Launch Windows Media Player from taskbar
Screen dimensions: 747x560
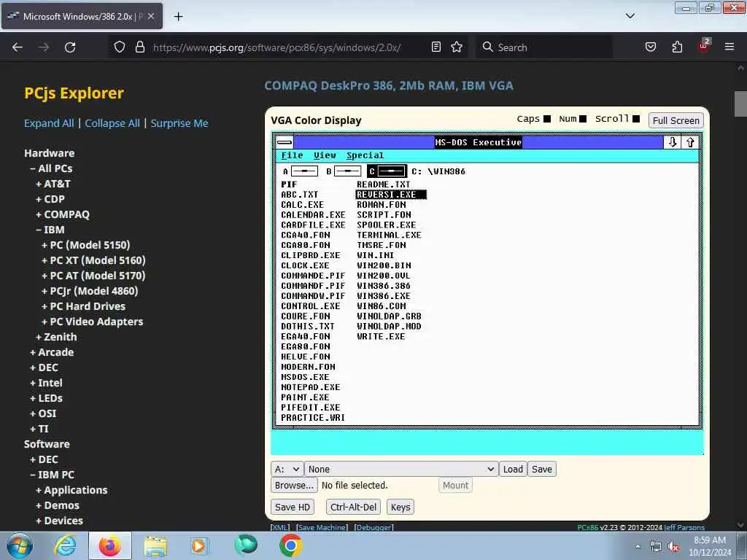(199, 545)
